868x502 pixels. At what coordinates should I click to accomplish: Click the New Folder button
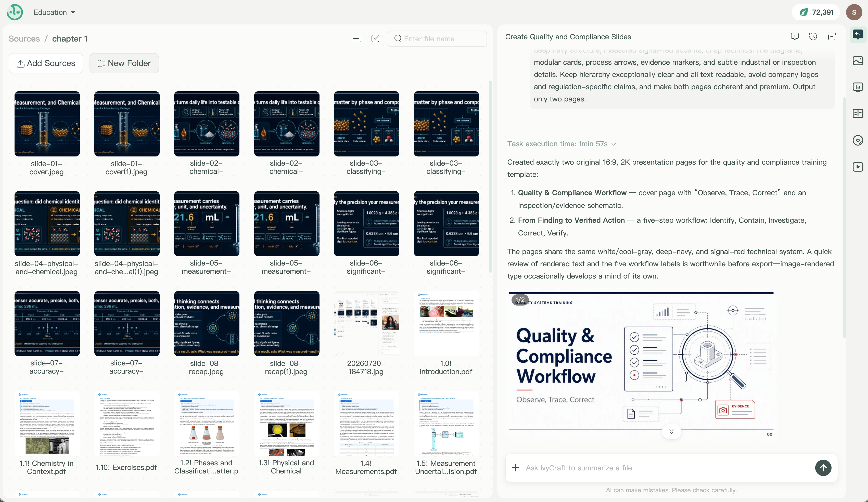[124, 63]
